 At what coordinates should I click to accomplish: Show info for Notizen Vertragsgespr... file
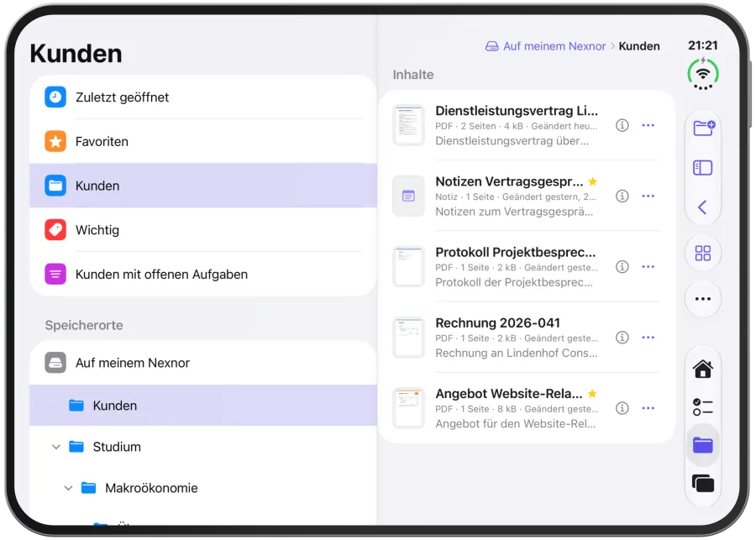pos(622,197)
